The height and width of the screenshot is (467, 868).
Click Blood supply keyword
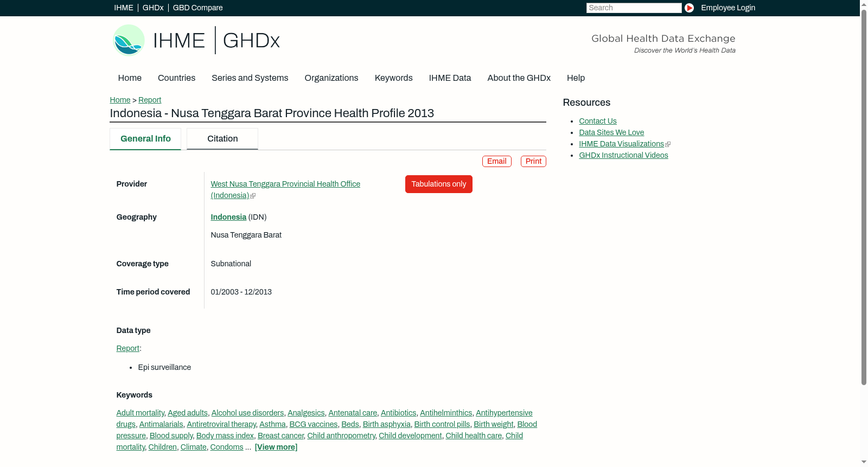(x=171, y=436)
